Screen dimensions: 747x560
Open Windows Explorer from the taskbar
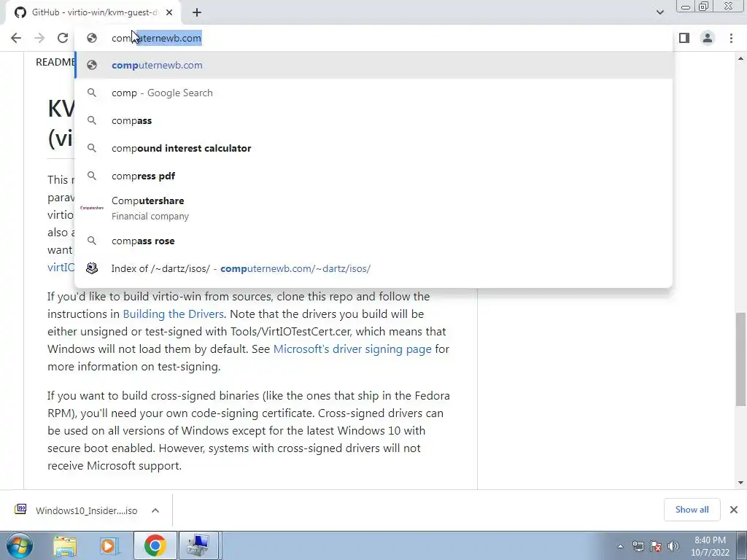(x=65, y=545)
